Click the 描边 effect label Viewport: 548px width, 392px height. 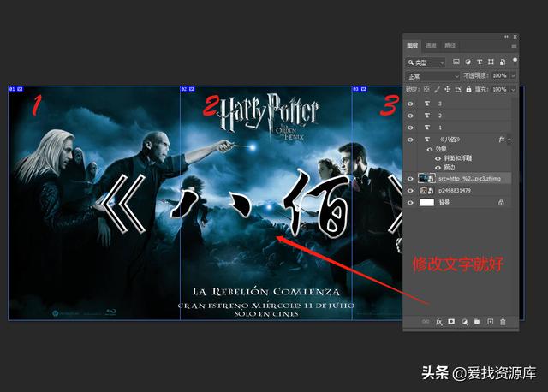(450, 168)
